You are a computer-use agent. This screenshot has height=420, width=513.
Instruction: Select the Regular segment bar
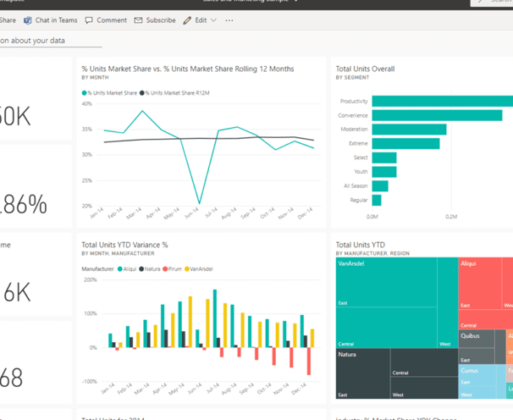click(x=377, y=200)
